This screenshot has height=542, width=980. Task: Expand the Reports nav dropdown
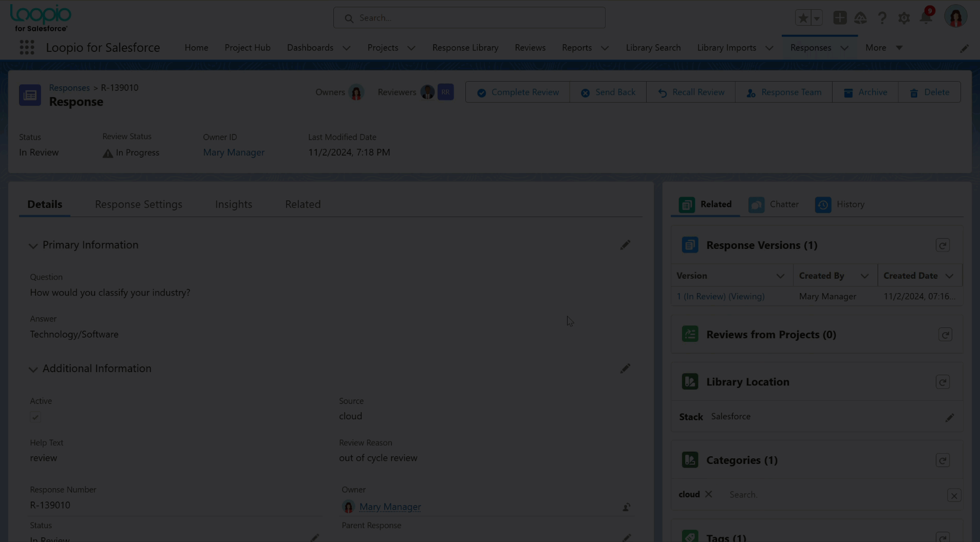605,48
